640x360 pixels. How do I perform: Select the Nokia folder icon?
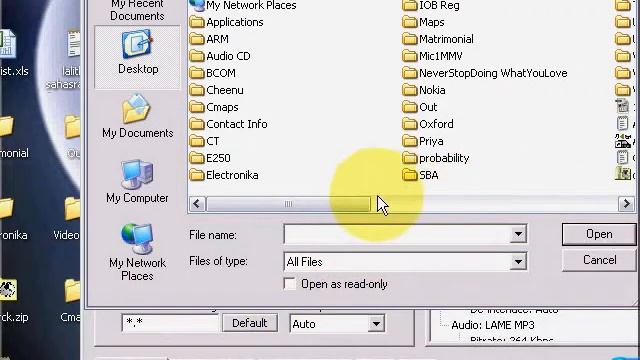pos(409,90)
